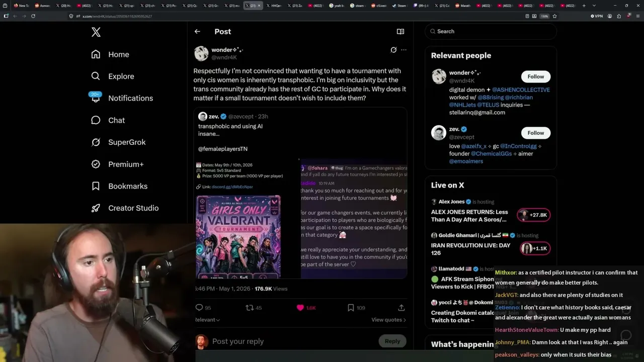
Task: Click the X logo in the sidebar
Action: point(96,32)
